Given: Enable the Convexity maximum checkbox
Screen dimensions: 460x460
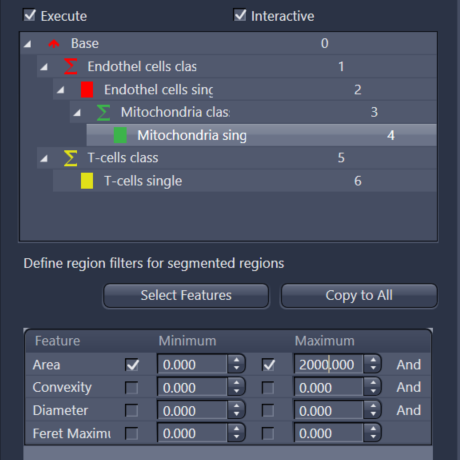Looking at the screenshot, I should pos(268,388).
